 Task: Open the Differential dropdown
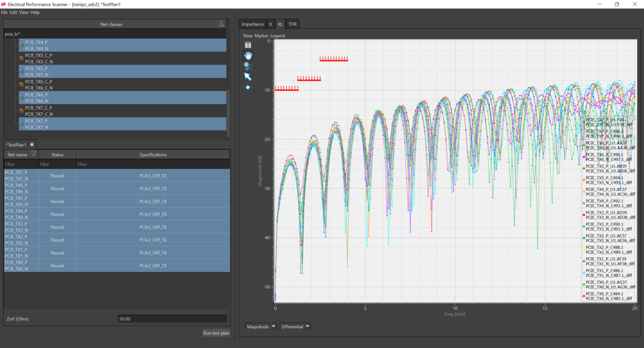[x=295, y=327]
